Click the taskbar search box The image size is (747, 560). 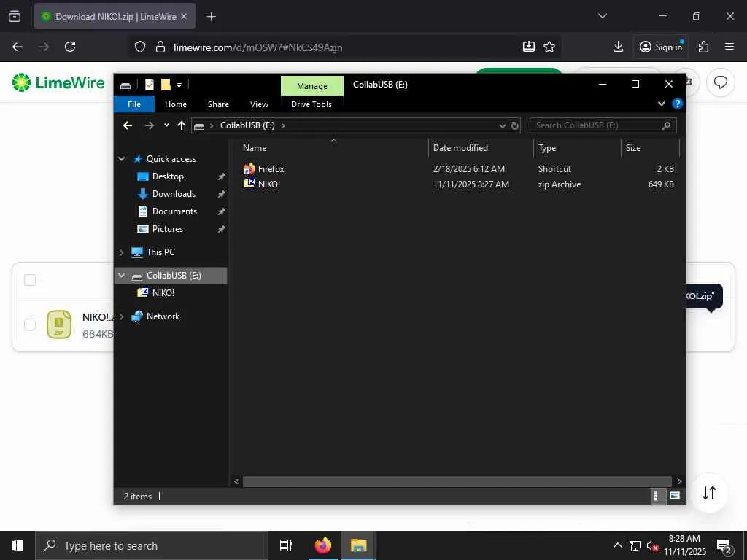(x=152, y=545)
